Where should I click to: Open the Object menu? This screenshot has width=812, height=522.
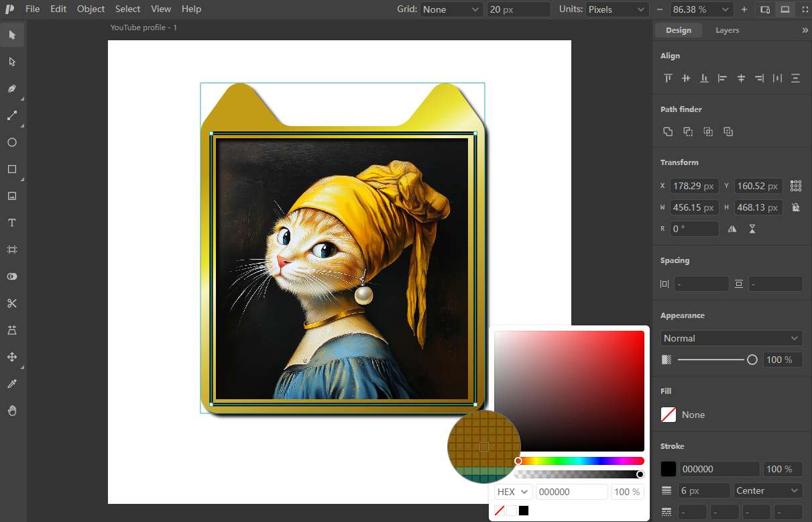91,9
